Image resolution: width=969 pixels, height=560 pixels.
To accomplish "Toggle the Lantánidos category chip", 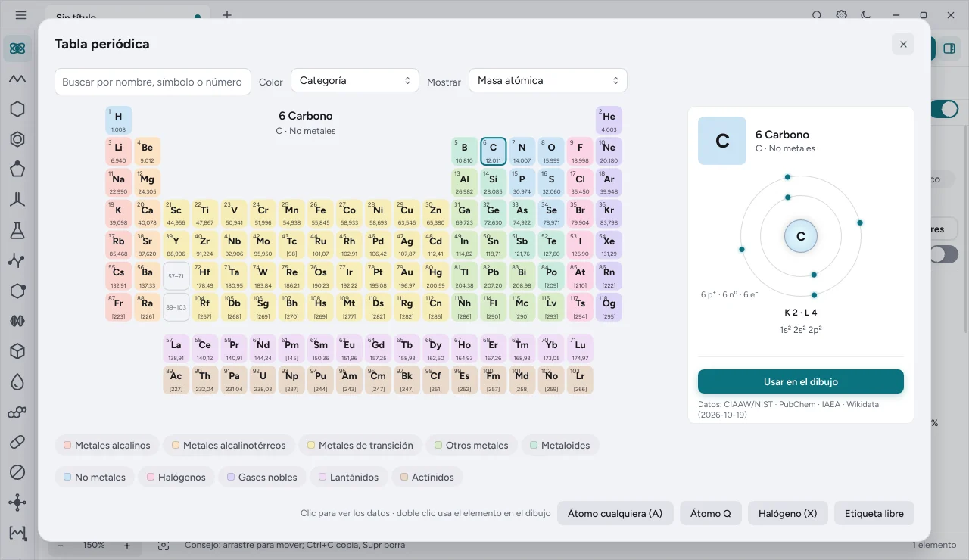I will point(349,477).
